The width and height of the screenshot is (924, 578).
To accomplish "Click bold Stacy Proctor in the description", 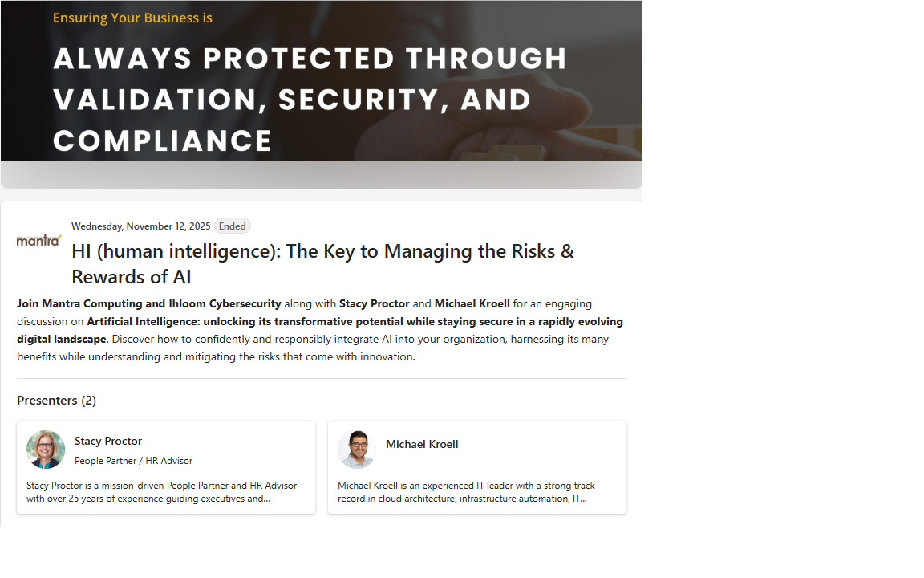I will pyautogui.click(x=374, y=303).
